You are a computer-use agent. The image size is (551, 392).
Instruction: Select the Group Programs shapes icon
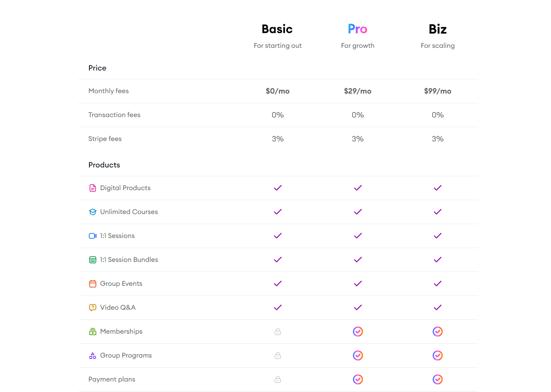coord(92,355)
